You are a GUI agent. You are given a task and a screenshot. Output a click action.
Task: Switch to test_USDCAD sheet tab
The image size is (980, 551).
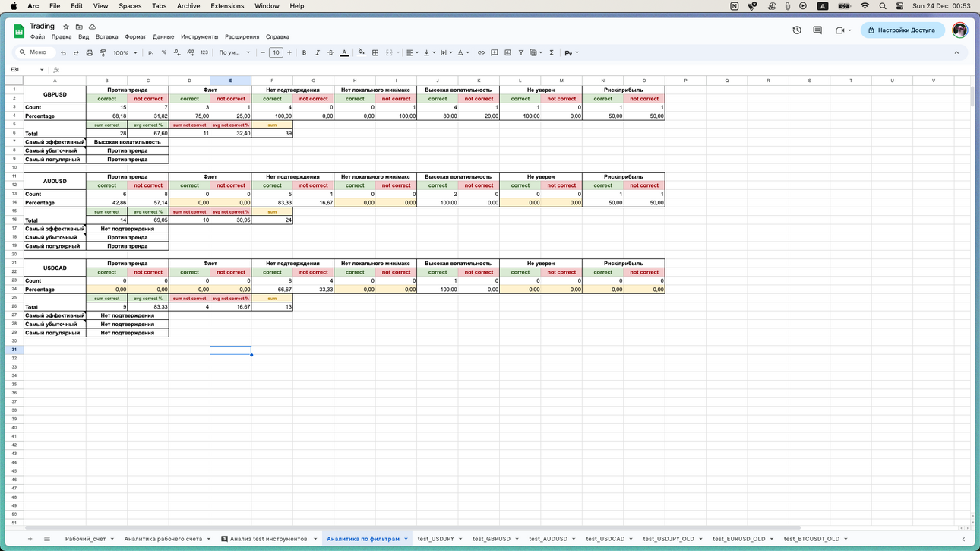[605, 539]
